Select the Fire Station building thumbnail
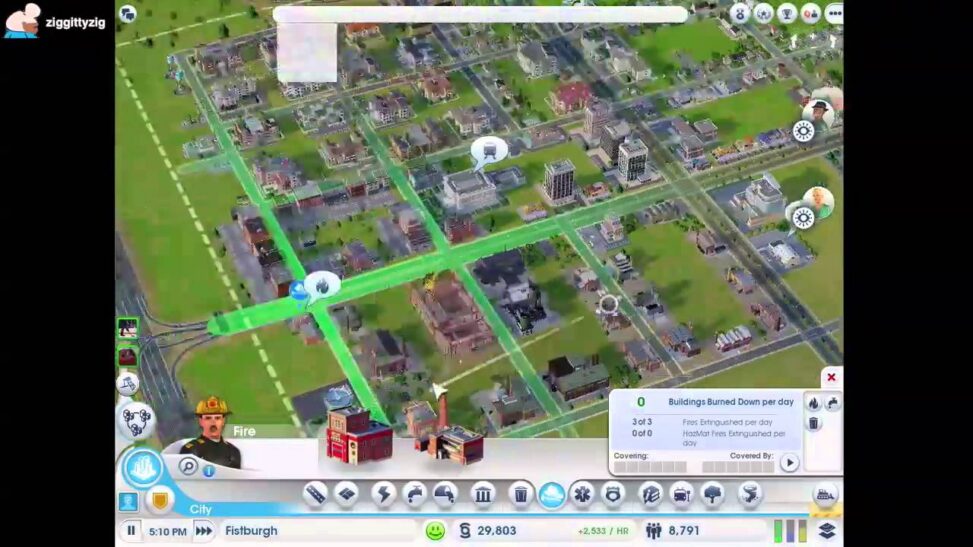 coord(360,436)
